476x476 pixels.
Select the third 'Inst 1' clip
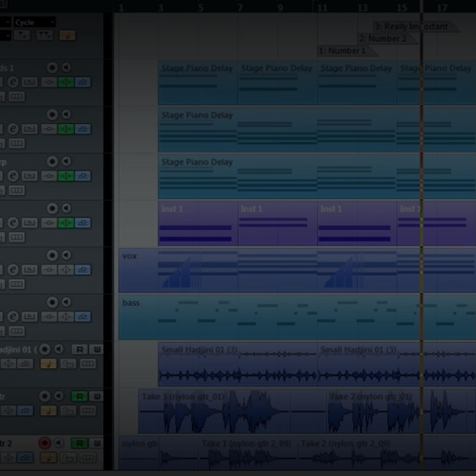point(357,223)
